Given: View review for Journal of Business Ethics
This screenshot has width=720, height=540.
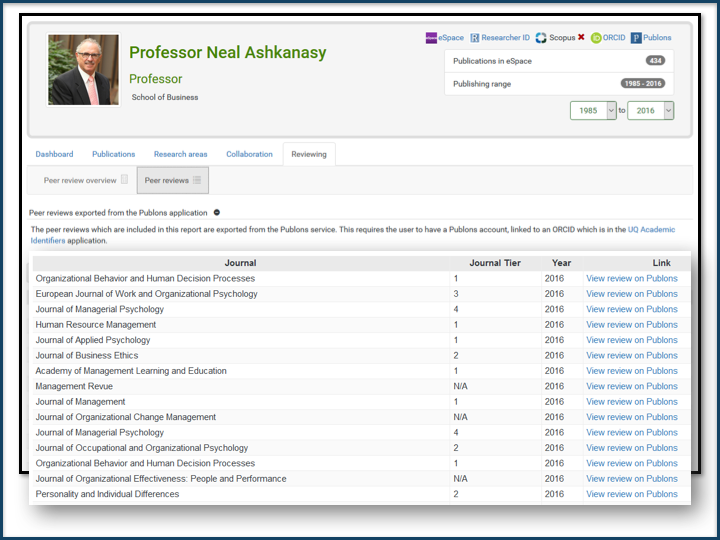Looking at the screenshot, I should pos(632,355).
